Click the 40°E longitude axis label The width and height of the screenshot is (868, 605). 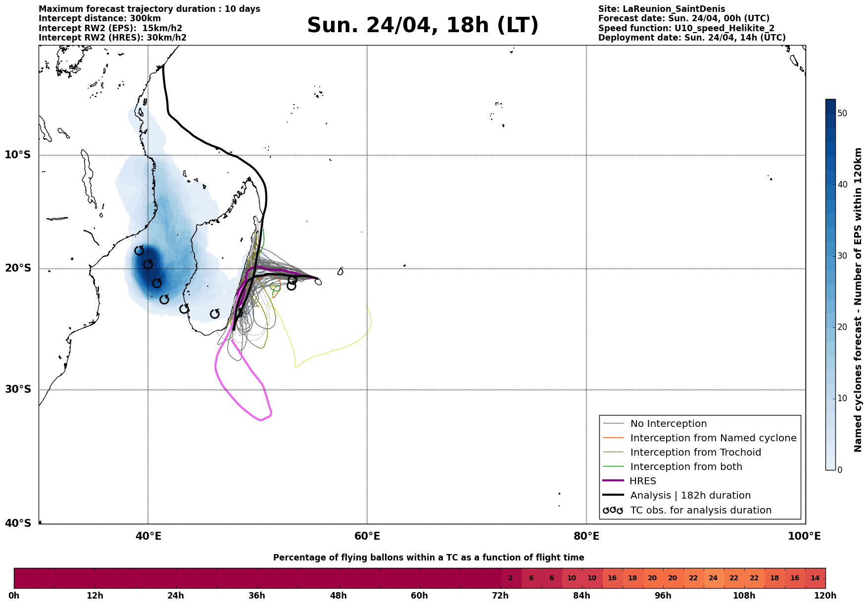(148, 536)
